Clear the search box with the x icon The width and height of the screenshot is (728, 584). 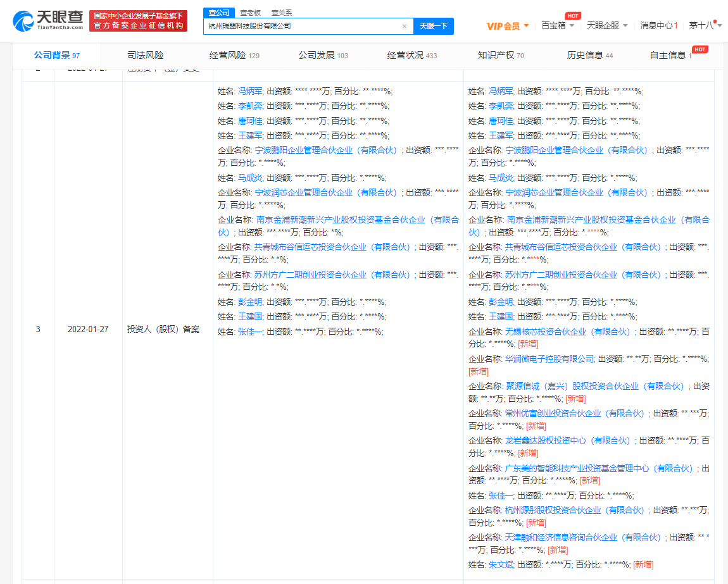(x=405, y=26)
